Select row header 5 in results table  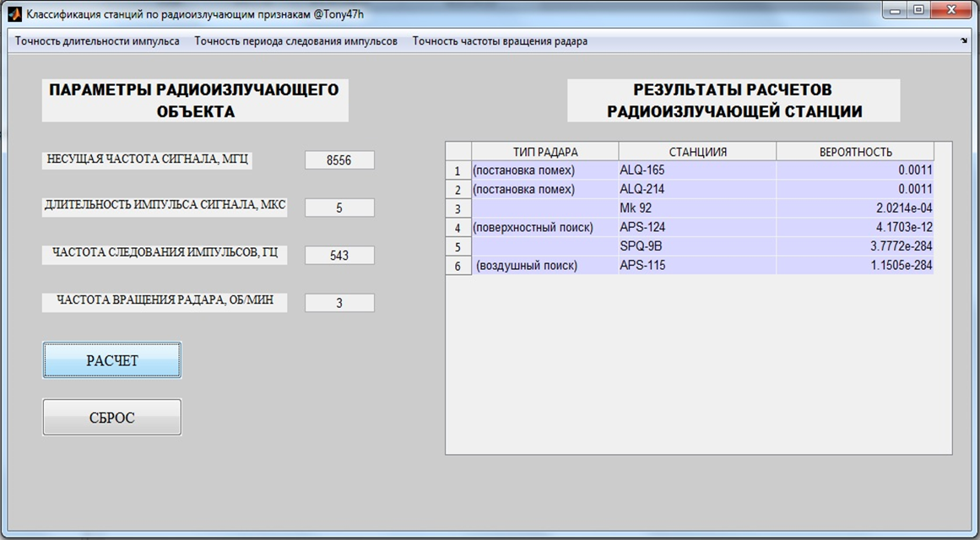click(458, 247)
